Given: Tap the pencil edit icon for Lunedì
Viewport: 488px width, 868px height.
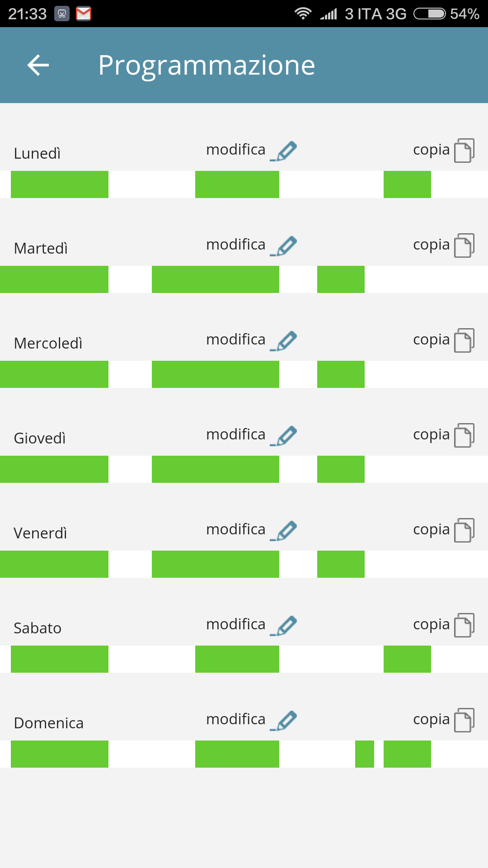Looking at the screenshot, I should pos(285,151).
